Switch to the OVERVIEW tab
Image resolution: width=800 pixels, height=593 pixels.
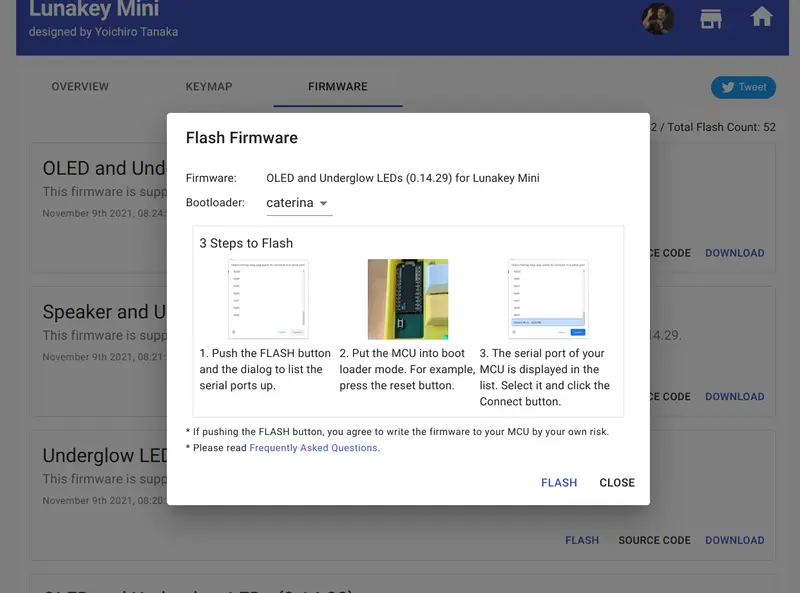click(80, 87)
